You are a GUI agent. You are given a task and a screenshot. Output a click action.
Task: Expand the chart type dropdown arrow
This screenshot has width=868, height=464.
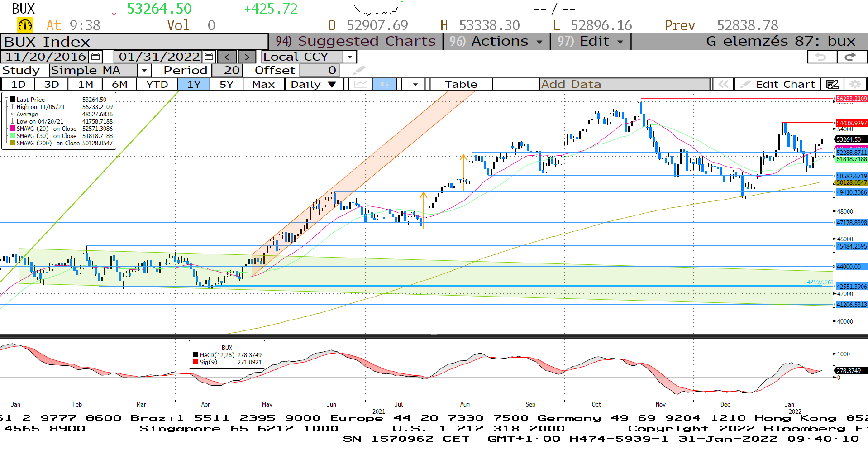coord(415,85)
